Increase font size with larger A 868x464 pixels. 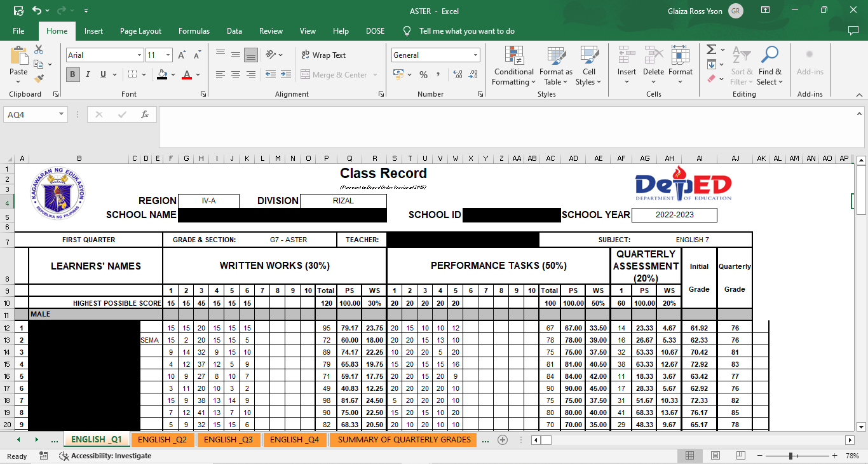[x=182, y=55]
